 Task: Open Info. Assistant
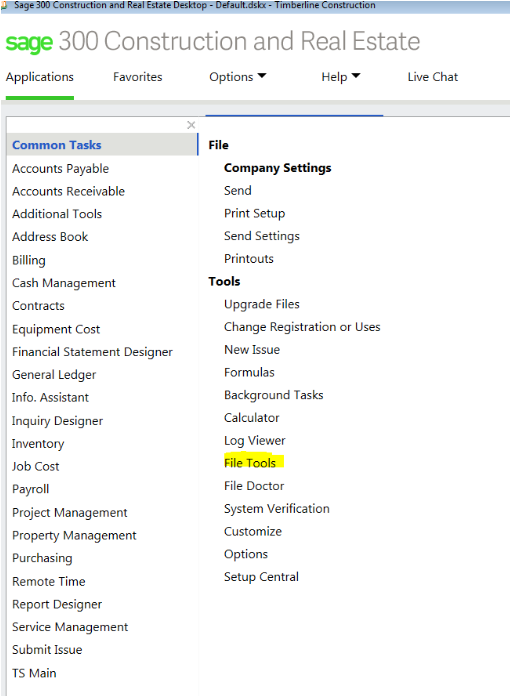click(50, 398)
